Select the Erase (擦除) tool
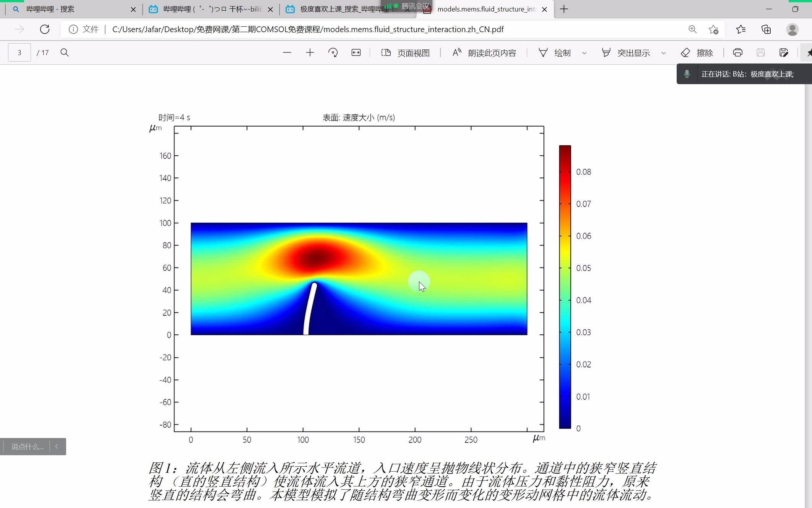The height and width of the screenshot is (508, 812). (x=697, y=53)
